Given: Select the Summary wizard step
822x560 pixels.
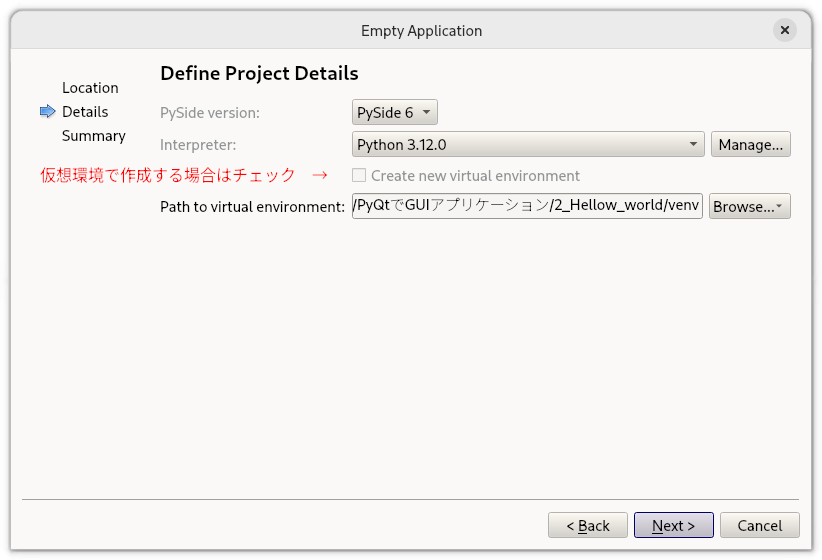Looking at the screenshot, I should [94, 136].
